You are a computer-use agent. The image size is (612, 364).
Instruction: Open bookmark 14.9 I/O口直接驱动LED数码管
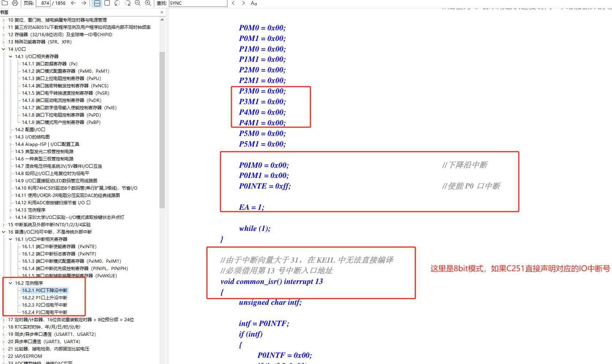click(x=56, y=181)
